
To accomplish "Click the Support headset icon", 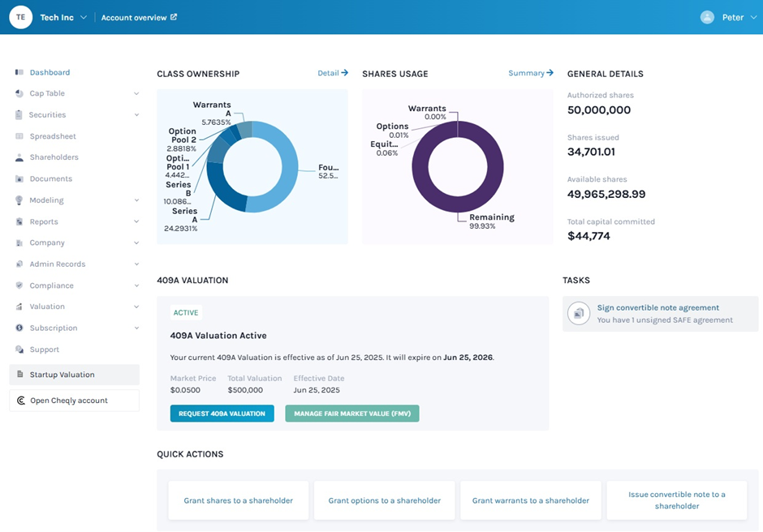I will pos(19,350).
